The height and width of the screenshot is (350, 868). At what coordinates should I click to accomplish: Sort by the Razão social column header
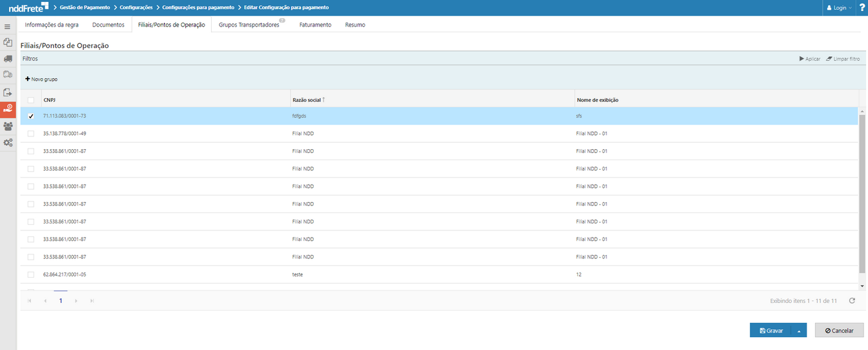pos(307,100)
